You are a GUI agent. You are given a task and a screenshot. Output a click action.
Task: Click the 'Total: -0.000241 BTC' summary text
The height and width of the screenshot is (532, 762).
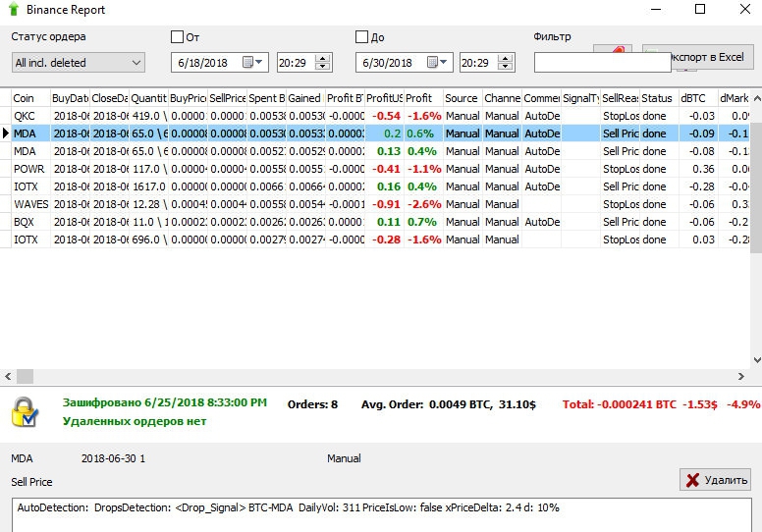point(619,404)
